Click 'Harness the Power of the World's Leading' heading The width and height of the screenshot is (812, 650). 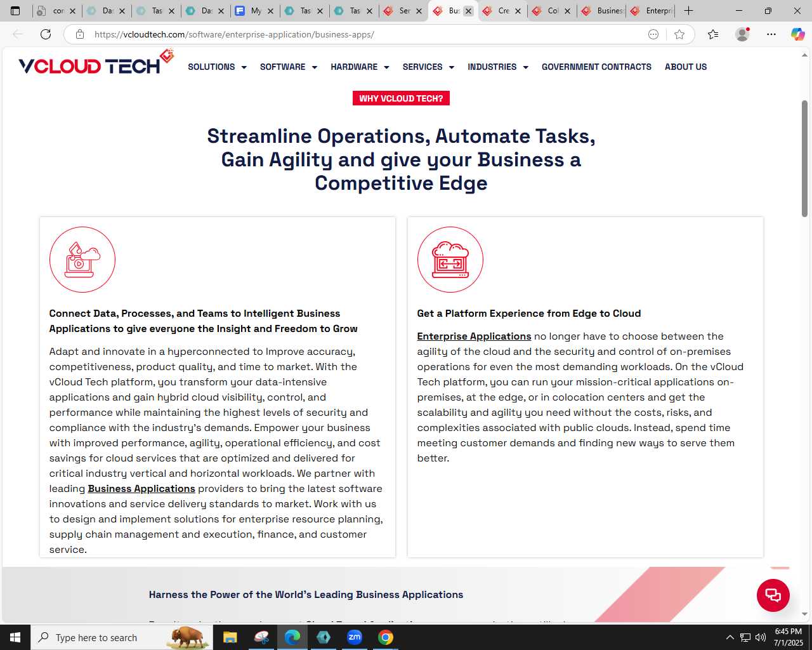[x=306, y=595]
